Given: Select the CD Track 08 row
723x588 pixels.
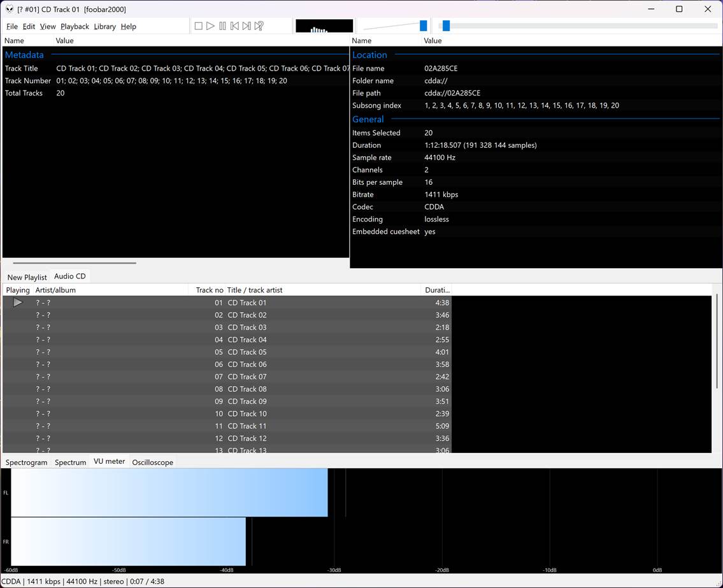Looking at the screenshot, I should [227, 389].
